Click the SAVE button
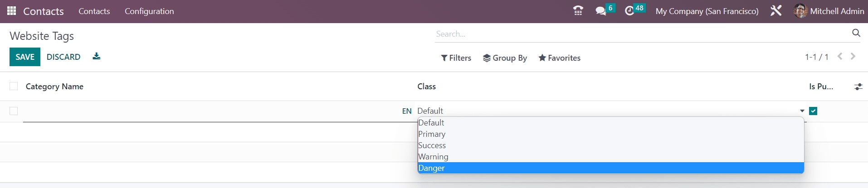Viewport: 868px width, 188px height. click(x=25, y=57)
